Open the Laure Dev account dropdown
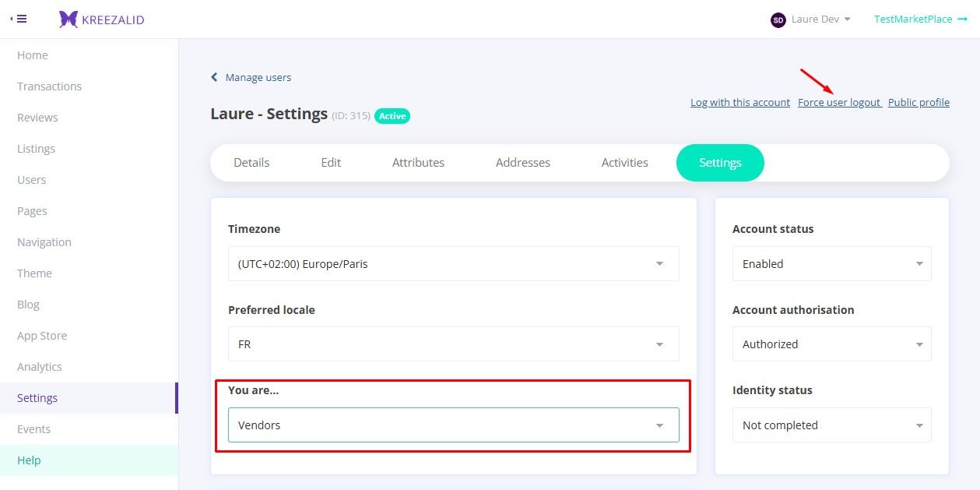The image size is (980, 490). [x=820, y=19]
